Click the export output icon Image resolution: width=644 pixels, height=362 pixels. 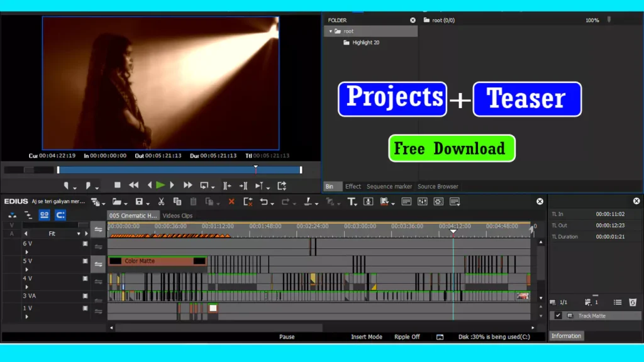coord(282,186)
